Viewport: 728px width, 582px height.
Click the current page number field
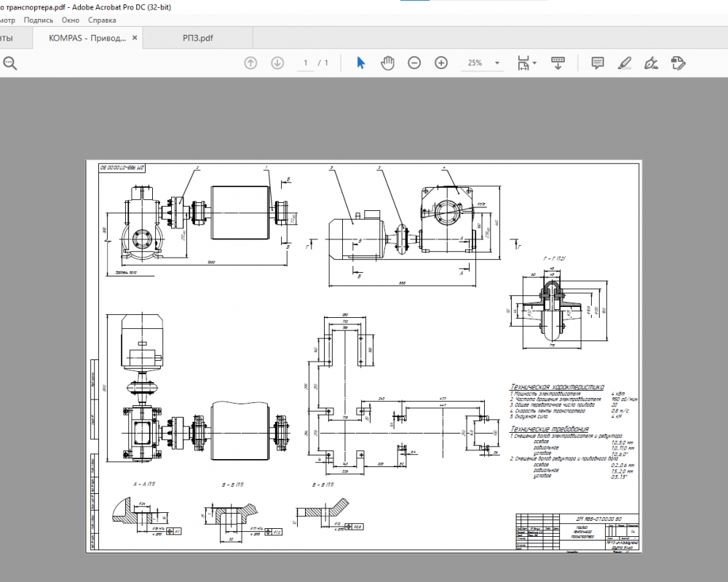pyautogui.click(x=306, y=63)
